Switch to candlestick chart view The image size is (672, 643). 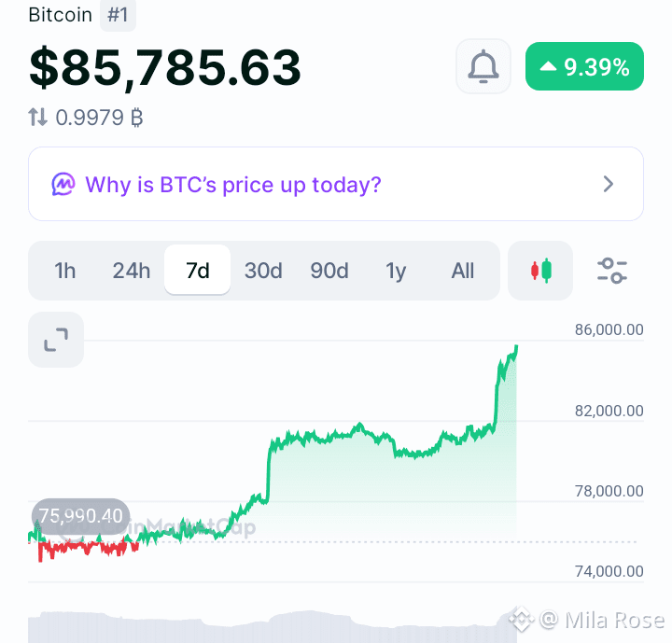click(x=540, y=271)
